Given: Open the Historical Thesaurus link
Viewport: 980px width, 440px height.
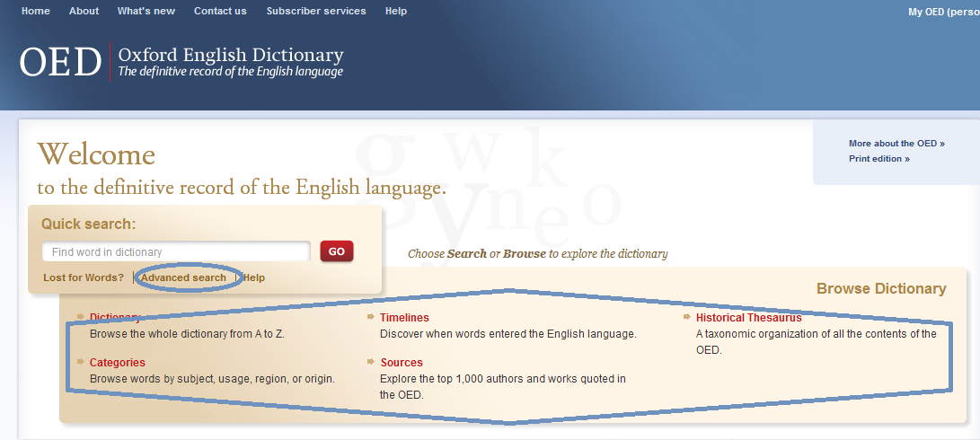Looking at the screenshot, I should tap(749, 318).
